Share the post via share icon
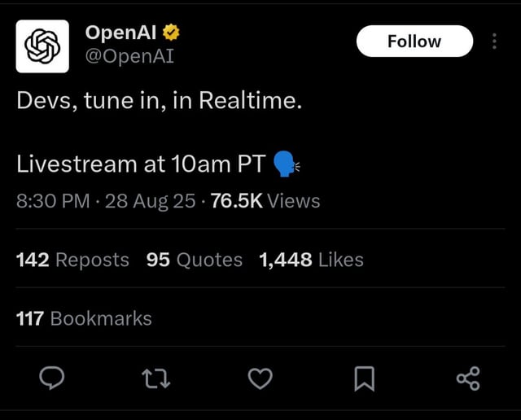 468,378
